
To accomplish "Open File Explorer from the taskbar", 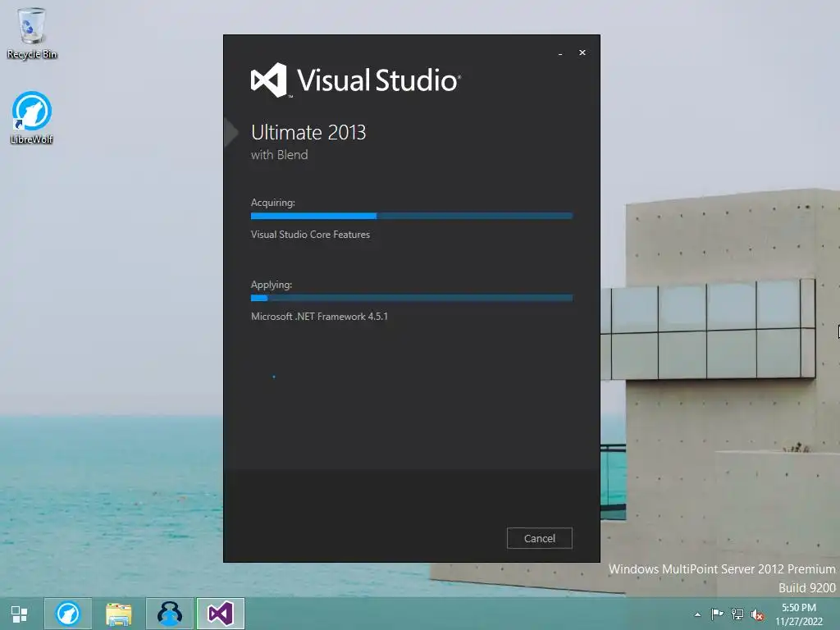I will tap(119, 614).
